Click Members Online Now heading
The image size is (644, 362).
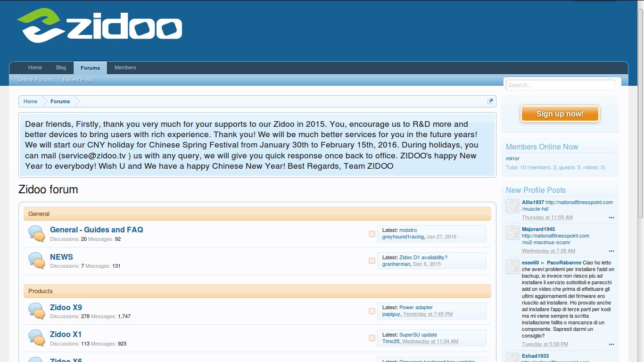tap(542, 147)
